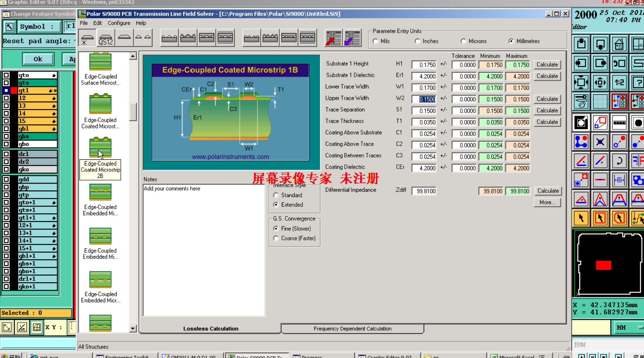Click the rotate arrow icon in editor panel
The width and height of the screenshot is (644, 358).
coord(619,161)
